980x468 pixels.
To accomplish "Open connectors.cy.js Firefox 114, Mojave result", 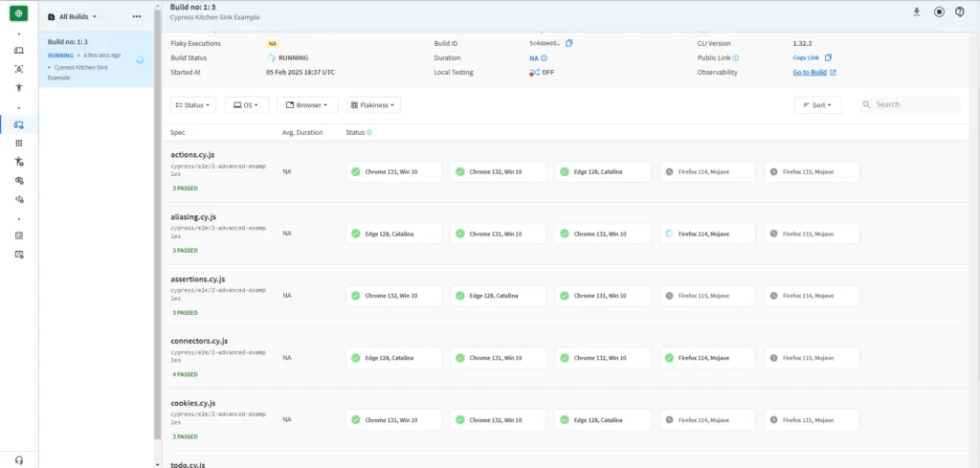I will click(x=707, y=358).
